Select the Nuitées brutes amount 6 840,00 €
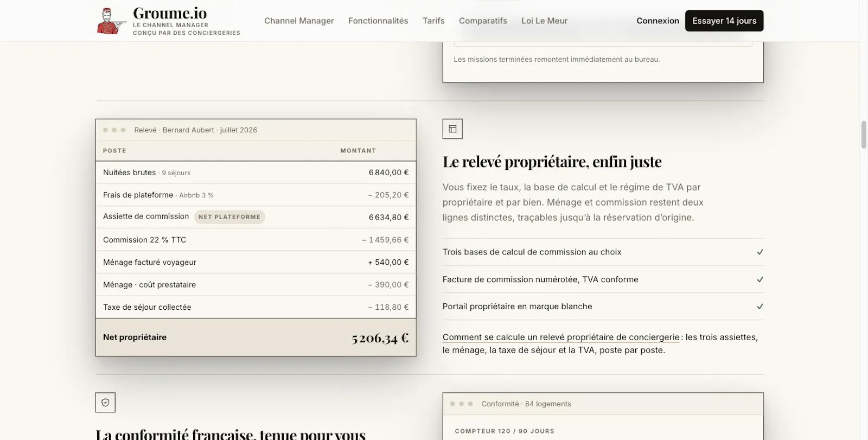This screenshot has height=440, width=868. tap(388, 173)
